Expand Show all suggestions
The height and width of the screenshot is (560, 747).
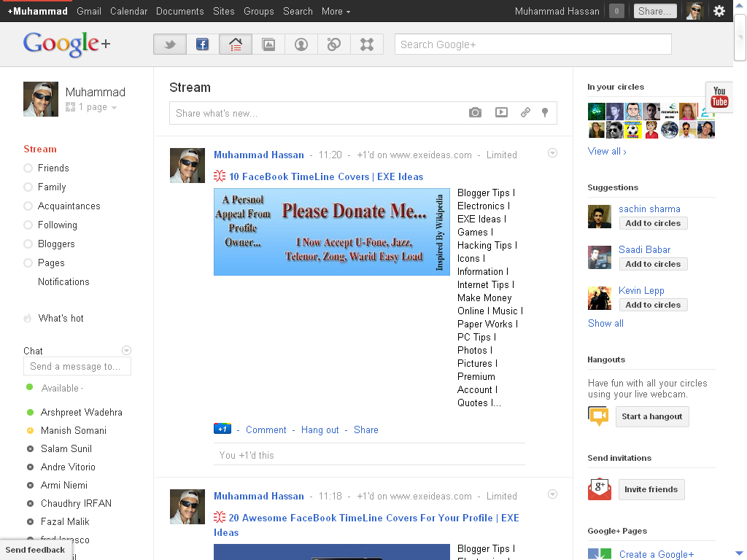tap(605, 323)
